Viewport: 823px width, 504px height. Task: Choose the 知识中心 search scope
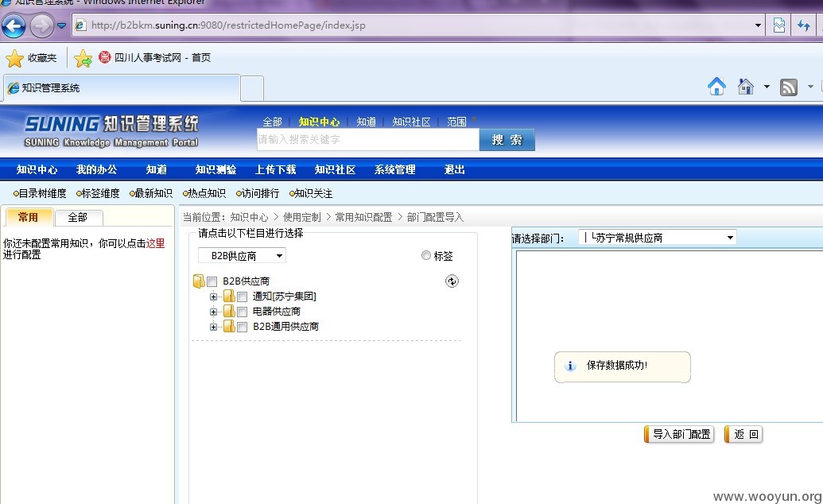(x=319, y=122)
